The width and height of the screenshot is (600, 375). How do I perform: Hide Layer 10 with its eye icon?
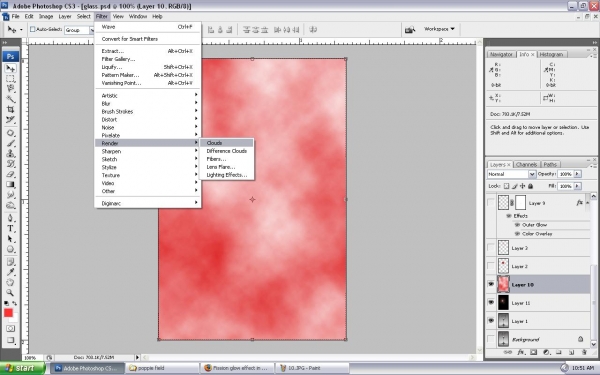(x=491, y=284)
